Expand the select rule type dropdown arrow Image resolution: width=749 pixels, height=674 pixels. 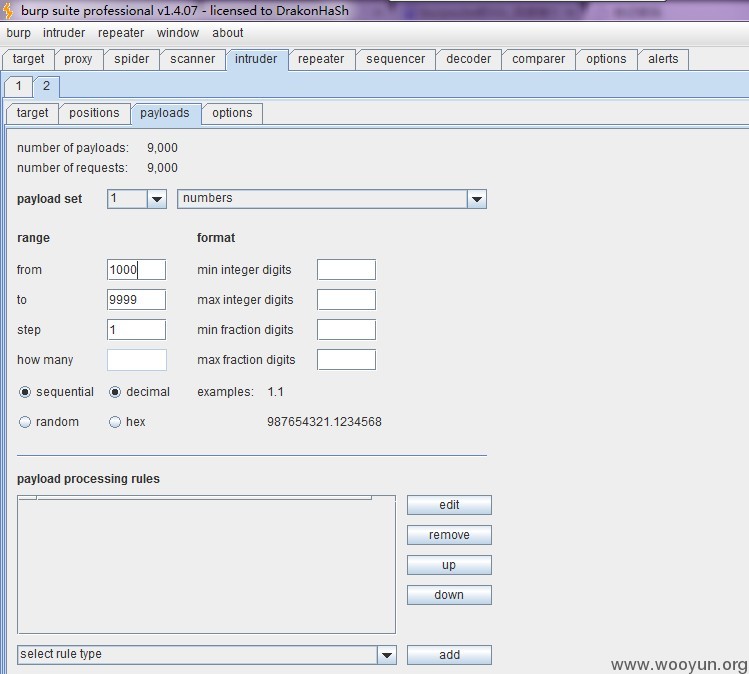click(386, 655)
